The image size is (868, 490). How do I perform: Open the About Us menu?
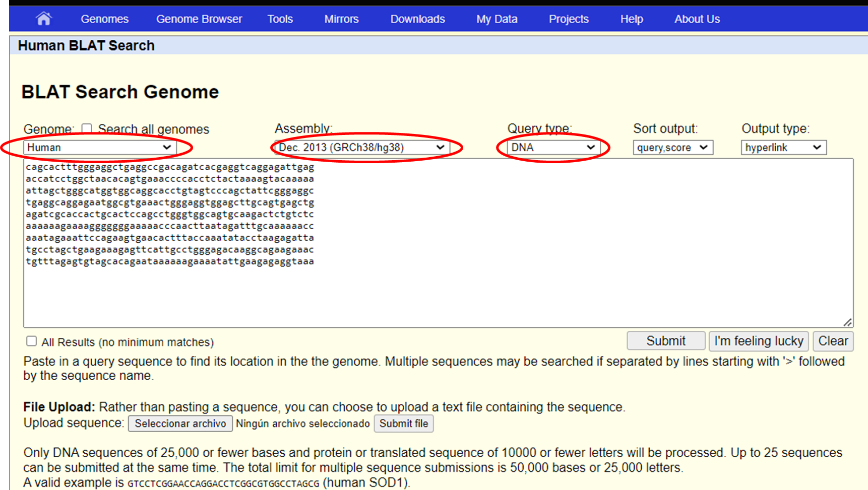[x=697, y=19]
